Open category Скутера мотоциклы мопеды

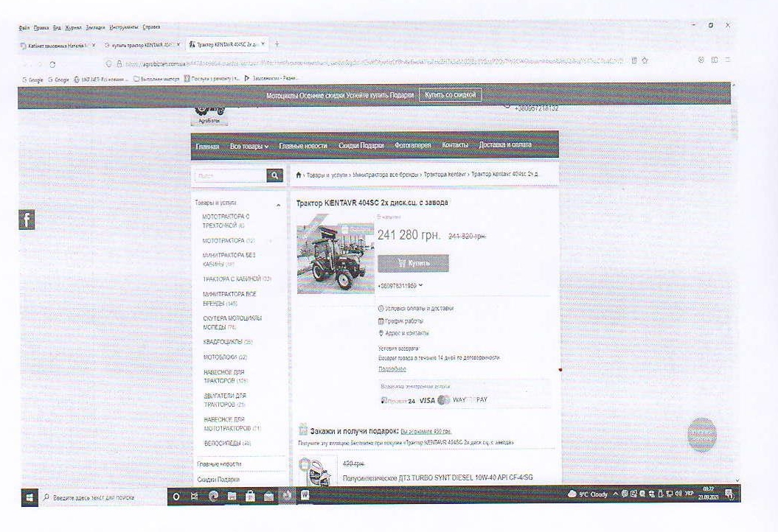pos(232,323)
